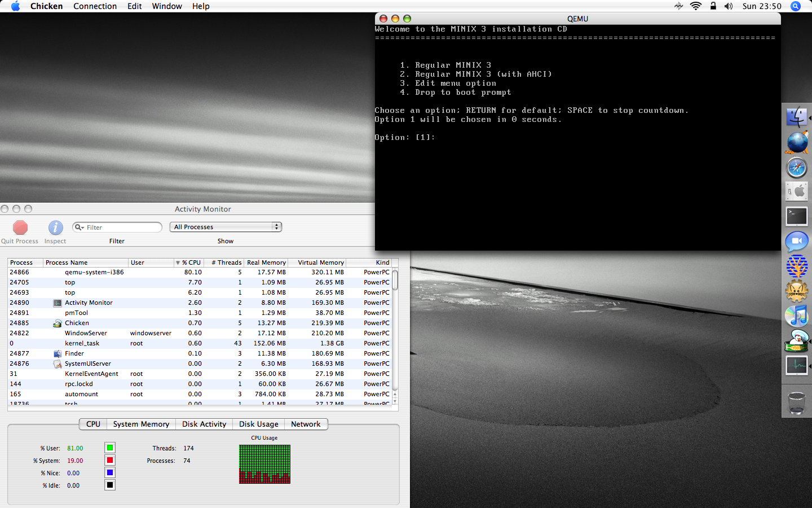812x508 pixels.
Task: Launch Safari compass icon in dock
Action: coord(797,168)
